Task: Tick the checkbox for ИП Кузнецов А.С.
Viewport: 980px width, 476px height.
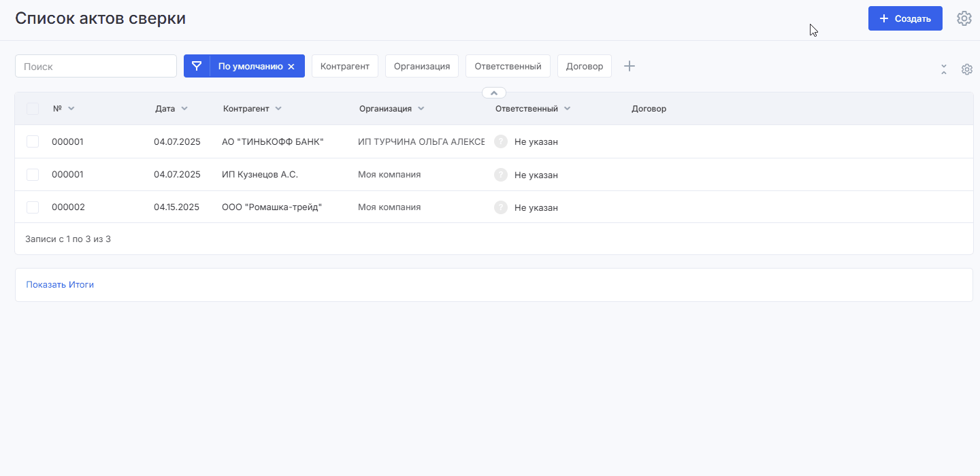Action: (x=33, y=175)
